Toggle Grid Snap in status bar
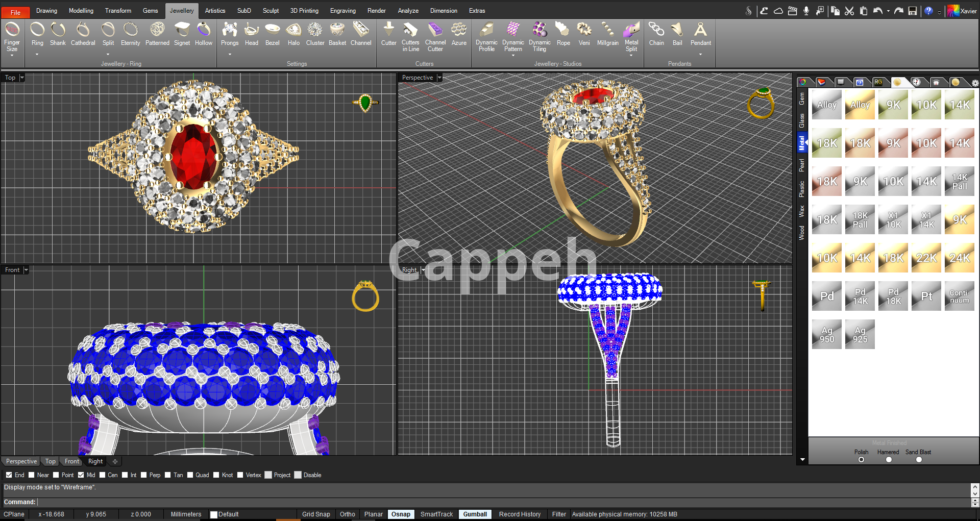This screenshot has height=521, width=980. point(316,514)
